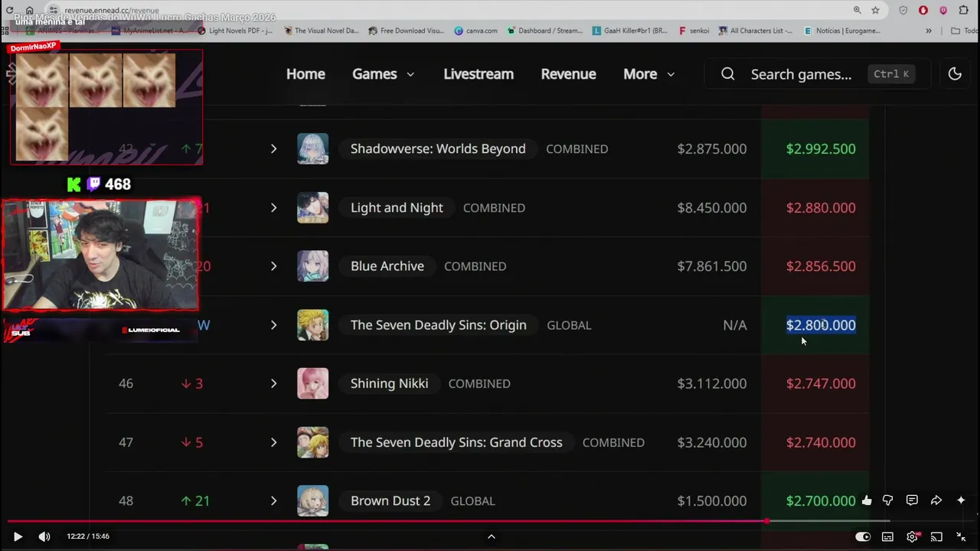
Task: Open the Revenue page
Action: click(568, 74)
